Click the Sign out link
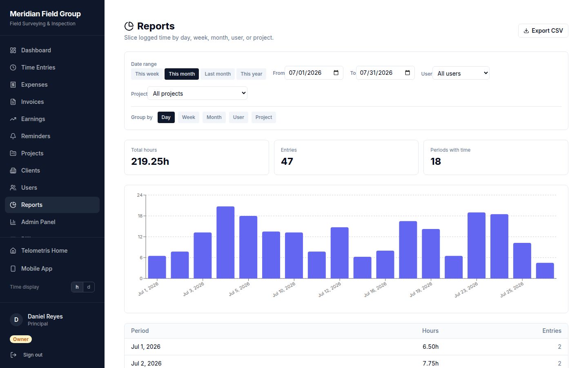Screen dimensions: 588x368 click(33, 355)
